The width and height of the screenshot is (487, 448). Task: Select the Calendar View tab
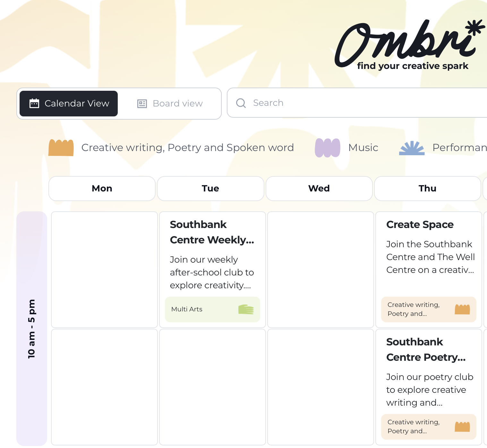coord(69,103)
